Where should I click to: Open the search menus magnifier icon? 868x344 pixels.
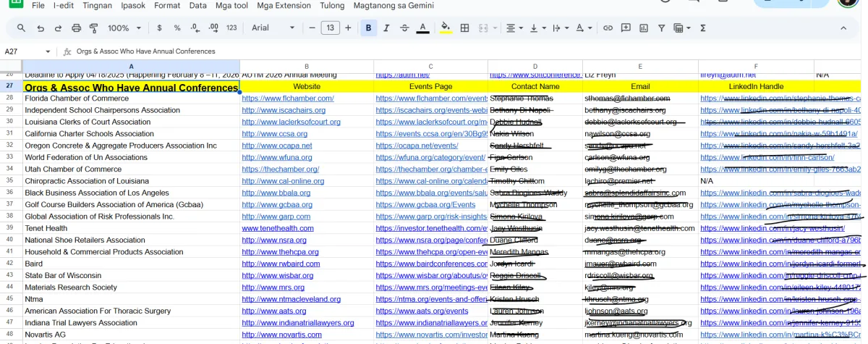pos(21,28)
